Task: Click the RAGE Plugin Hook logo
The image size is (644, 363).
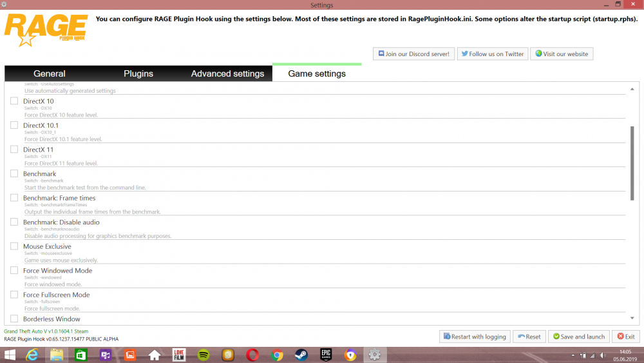Action: [x=46, y=30]
